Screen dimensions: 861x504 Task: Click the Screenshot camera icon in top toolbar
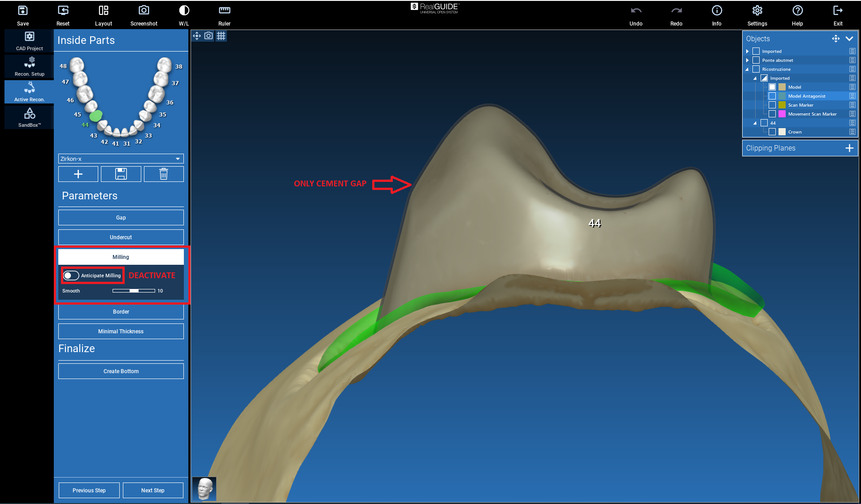pos(143,11)
